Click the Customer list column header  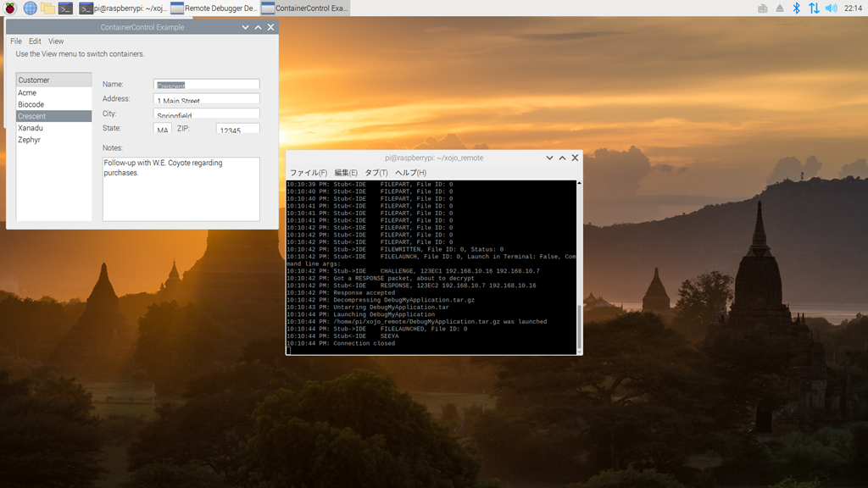click(53, 80)
